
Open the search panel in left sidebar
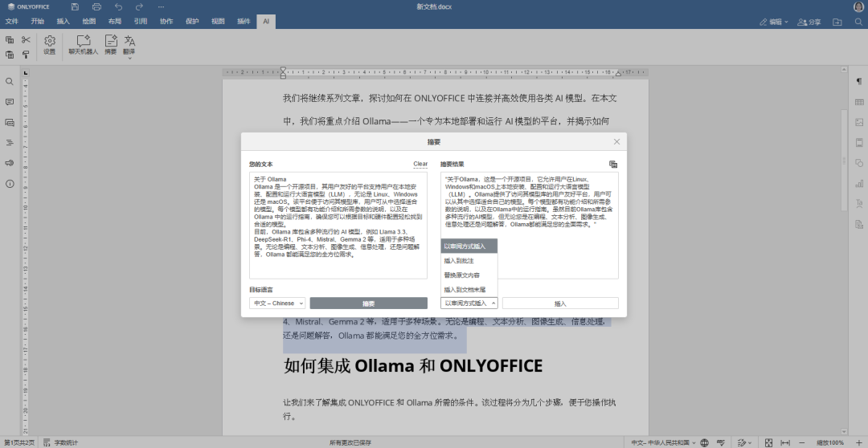[x=10, y=81]
